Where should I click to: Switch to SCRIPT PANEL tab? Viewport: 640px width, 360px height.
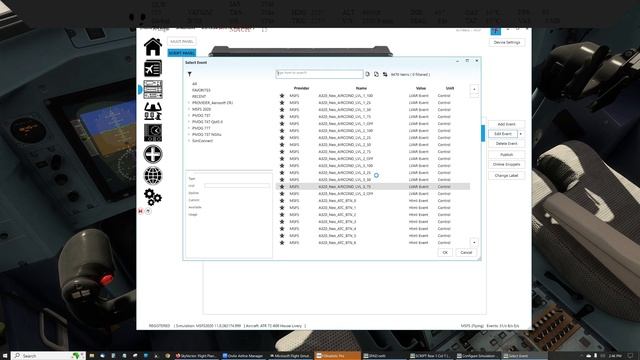182,53
